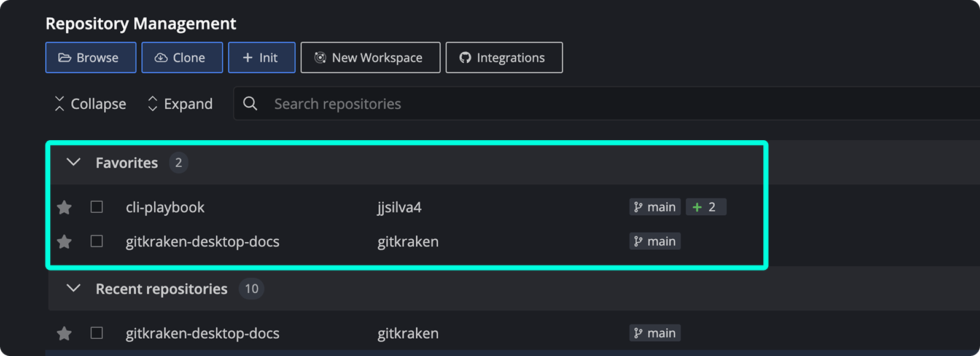Open gitkraken-desktop-docs in Favorites

tap(203, 242)
